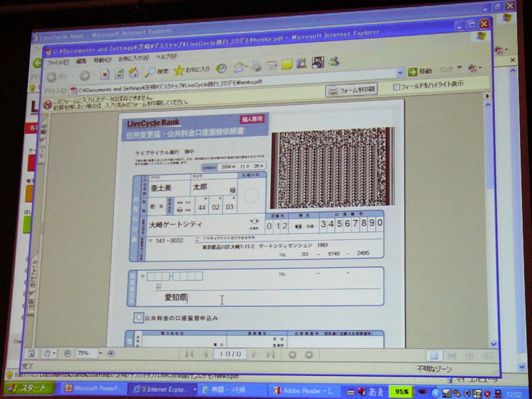Click the page number field 1 (1/1)
Viewport: 532px width, 399px height.
point(229,354)
